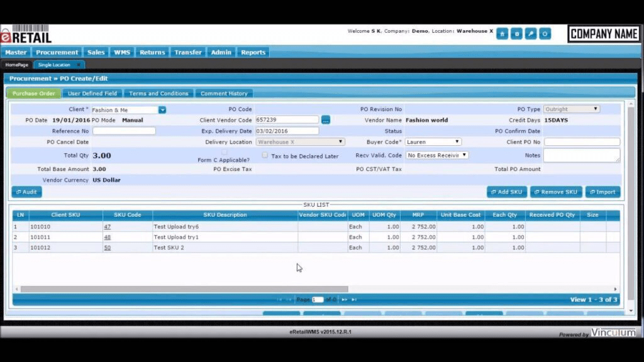Image resolution: width=644 pixels, height=362 pixels.
Task: Open the Admin menu
Action: [221, 52]
